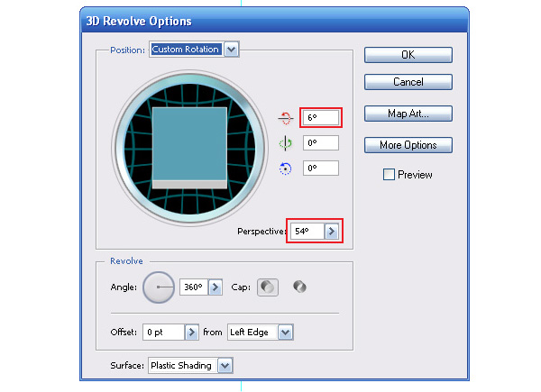Image resolution: width=541 pixels, height=392 pixels.
Task: Click the Cancel button
Action: 408,82
